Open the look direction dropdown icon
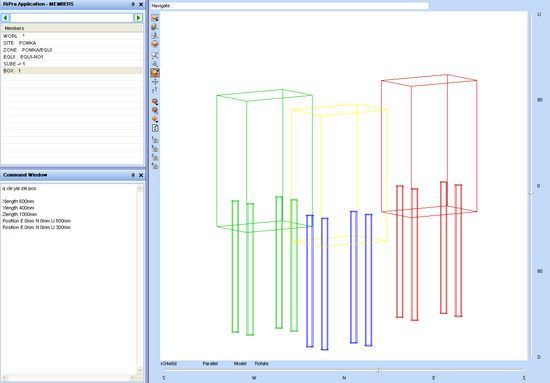 (155, 102)
